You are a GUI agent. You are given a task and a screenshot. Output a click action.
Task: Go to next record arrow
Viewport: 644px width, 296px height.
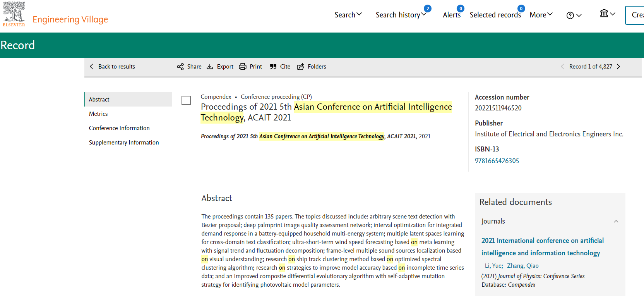[618, 67]
